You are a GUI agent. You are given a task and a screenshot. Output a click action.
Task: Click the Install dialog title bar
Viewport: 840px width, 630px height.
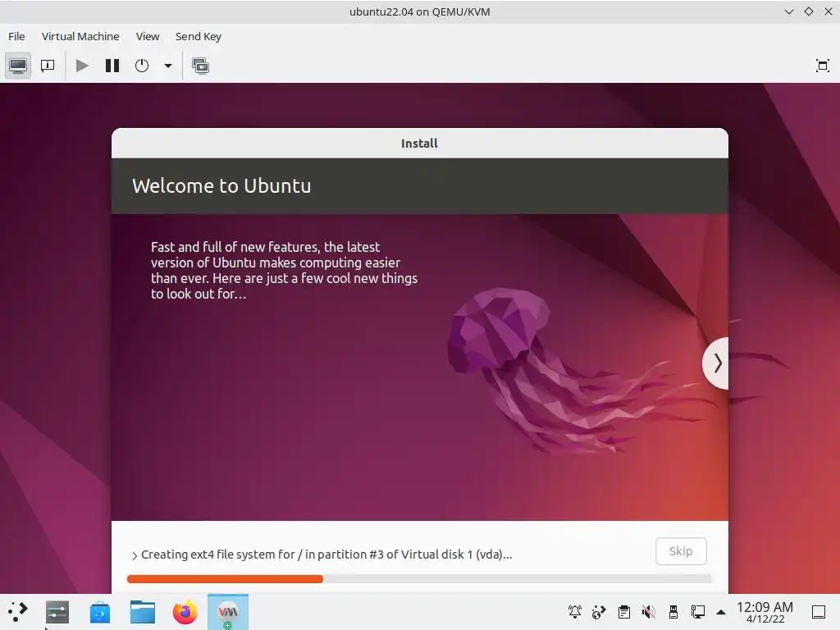pos(419,143)
